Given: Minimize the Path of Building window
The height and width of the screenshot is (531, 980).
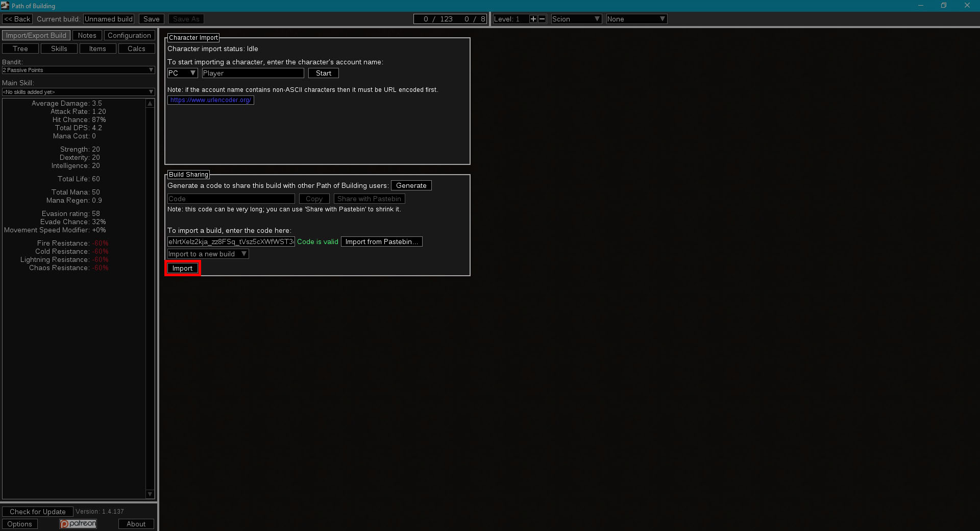Looking at the screenshot, I should [921, 6].
